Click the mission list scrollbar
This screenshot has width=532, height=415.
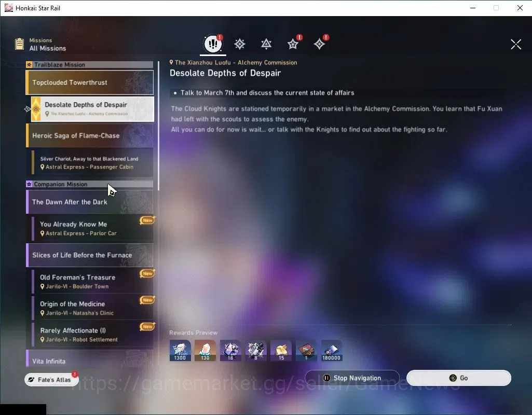click(158, 126)
